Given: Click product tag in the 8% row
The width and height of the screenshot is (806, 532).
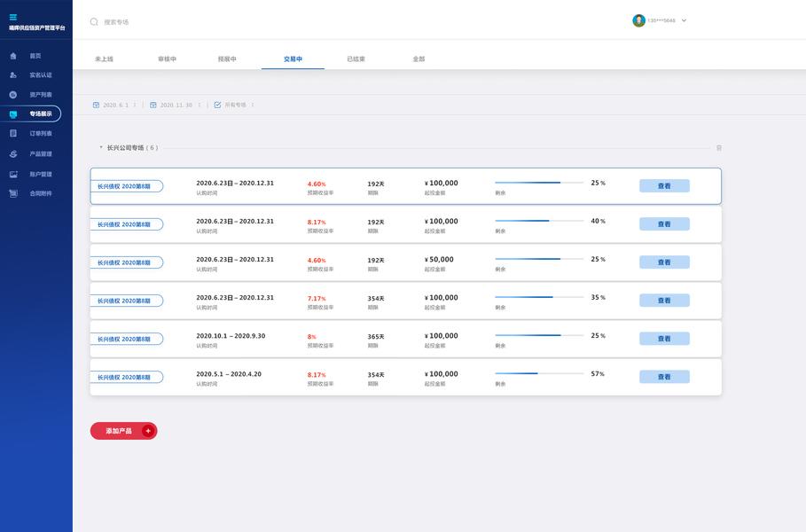Looking at the screenshot, I should point(127,339).
